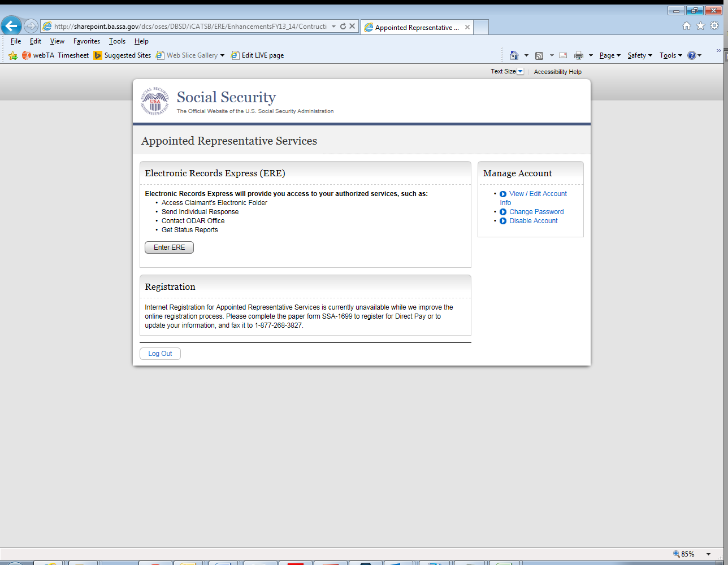Image resolution: width=728 pixels, height=565 pixels.
Task: Click the "Electronic Records Express (ERE)" heading
Action: click(x=215, y=173)
